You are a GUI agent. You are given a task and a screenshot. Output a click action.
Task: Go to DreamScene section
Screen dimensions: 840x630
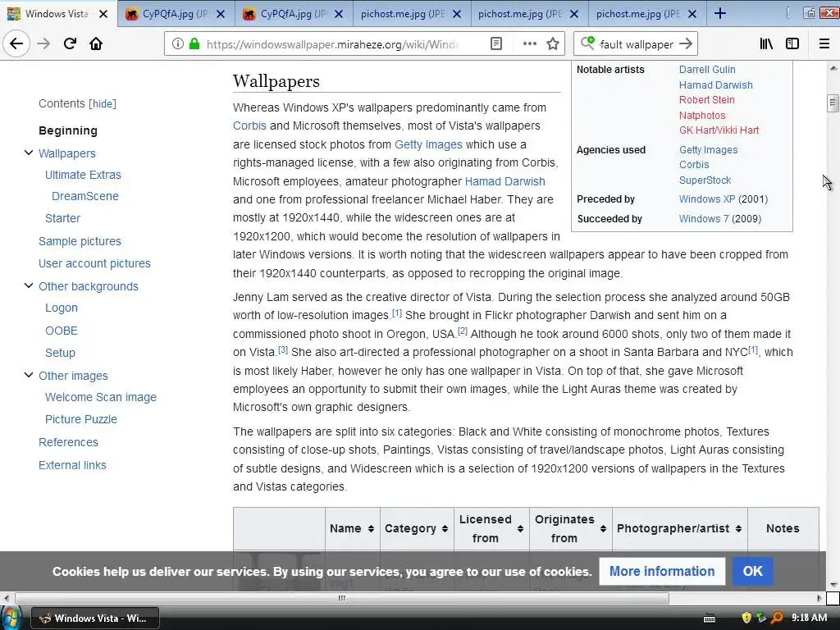click(85, 197)
